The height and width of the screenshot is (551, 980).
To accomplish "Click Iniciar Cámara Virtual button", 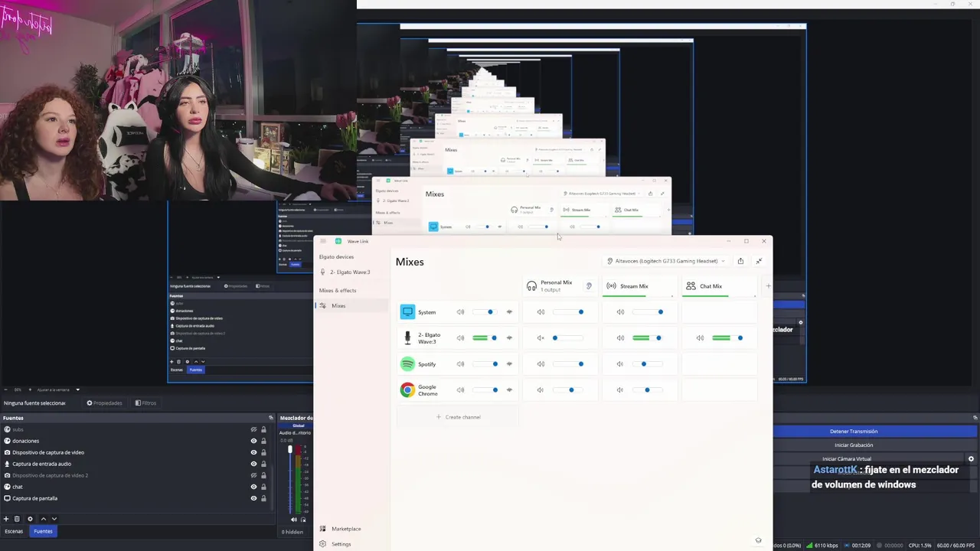I will click(x=846, y=459).
